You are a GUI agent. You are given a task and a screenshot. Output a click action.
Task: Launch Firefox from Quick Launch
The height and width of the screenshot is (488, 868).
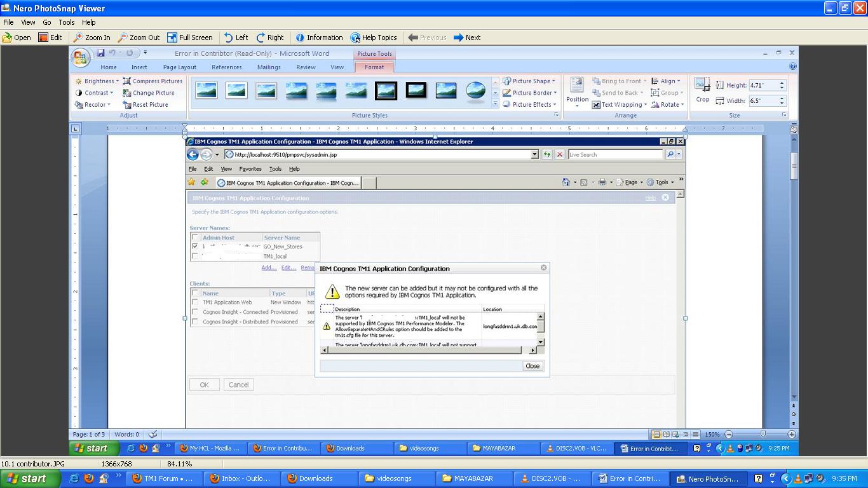89,478
